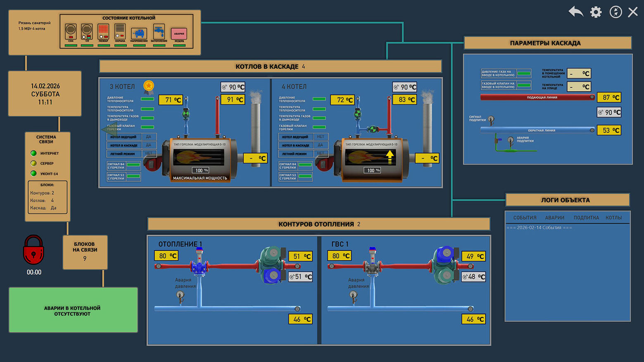Open the ПОДПИТКА log tab
This screenshot has height=362, width=644.
(586, 218)
